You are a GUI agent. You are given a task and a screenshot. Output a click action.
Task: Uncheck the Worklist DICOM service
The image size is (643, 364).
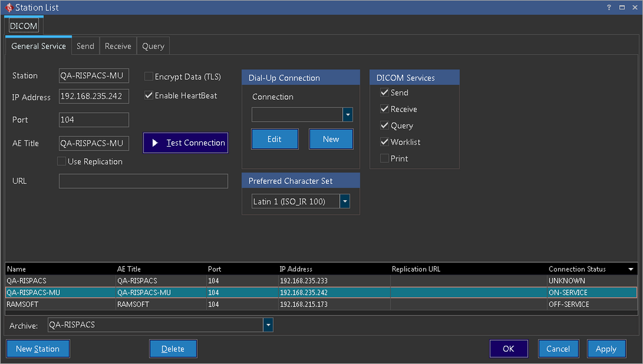(x=384, y=142)
